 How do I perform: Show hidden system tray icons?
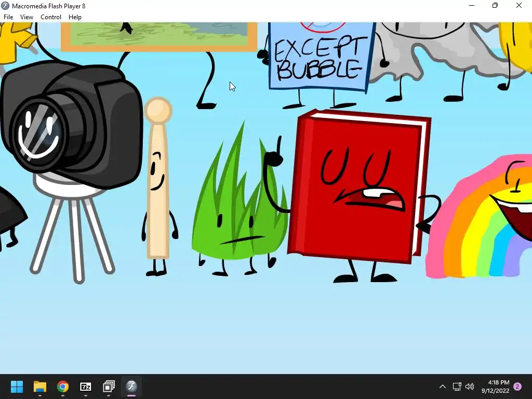pyautogui.click(x=443, y=387)
